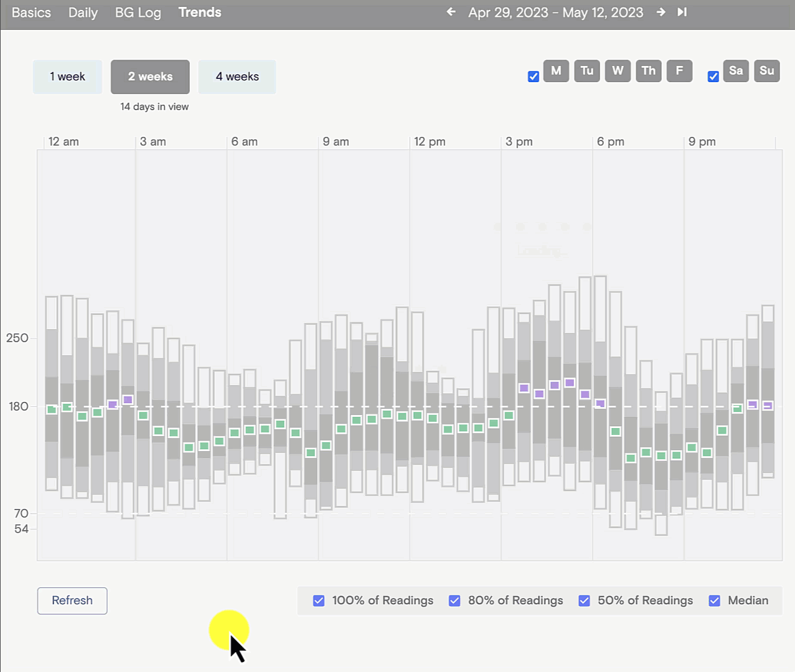Click the '14 days in view' text
The width and height of the screenshot is (795, 672).
[154, 106]
